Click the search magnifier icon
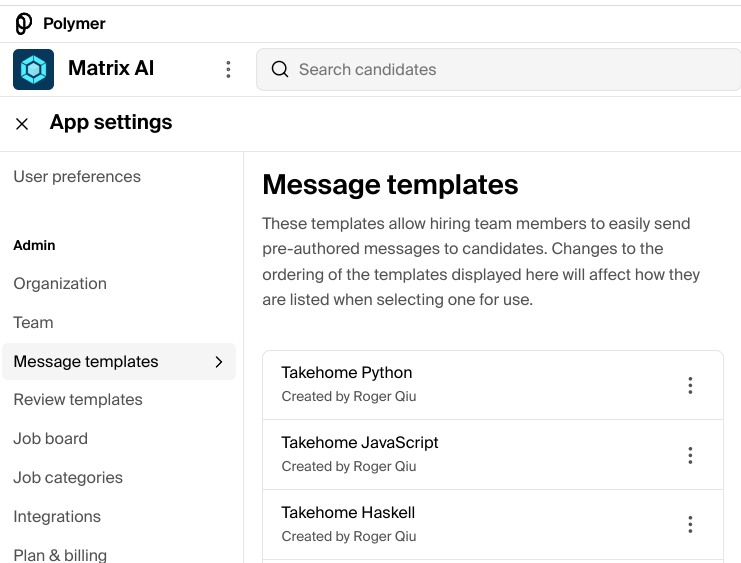 pyautogui.click(x=280, y=69)
